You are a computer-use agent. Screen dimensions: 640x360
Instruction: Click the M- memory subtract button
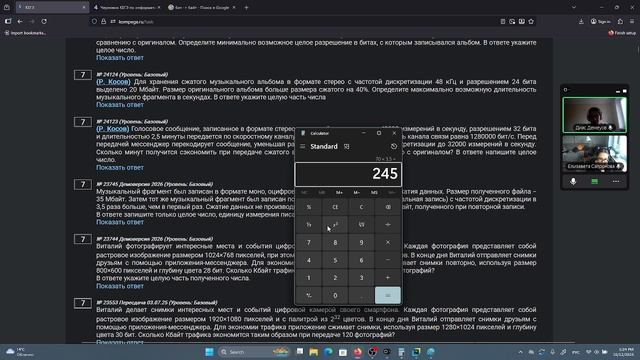(357, 192)
